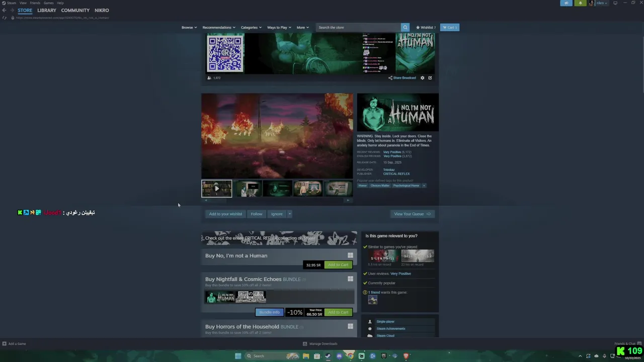Click the Ignore button
Screen dimensions: 644x362
click(x=277, y=214)
